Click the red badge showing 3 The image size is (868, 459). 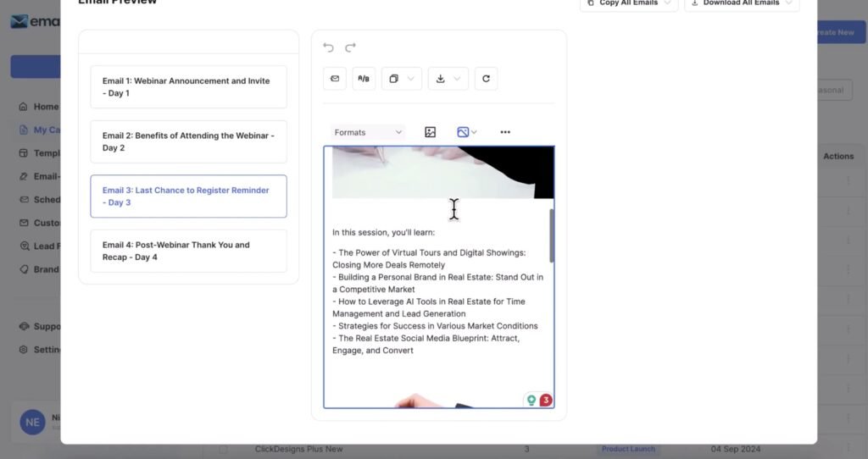click(546, 400)
